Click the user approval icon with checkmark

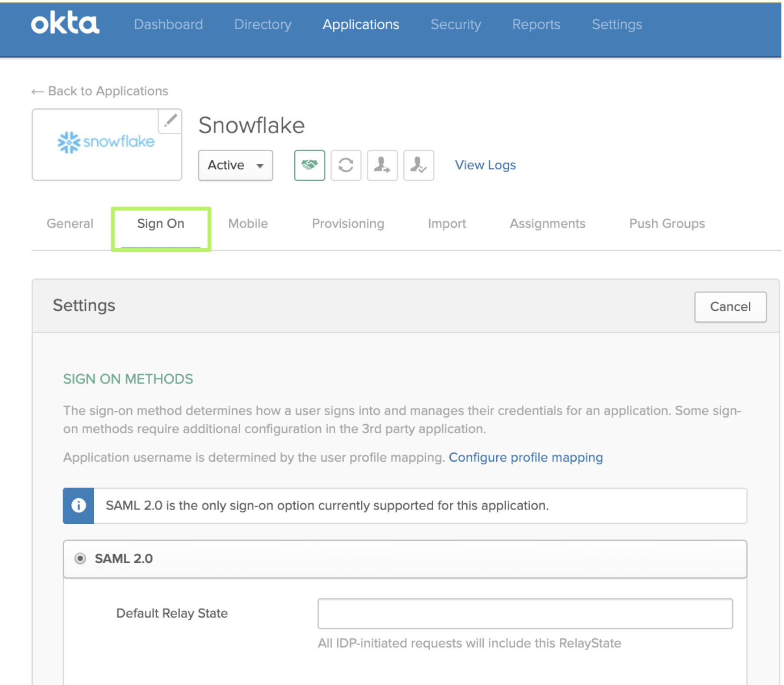[419, 165]
